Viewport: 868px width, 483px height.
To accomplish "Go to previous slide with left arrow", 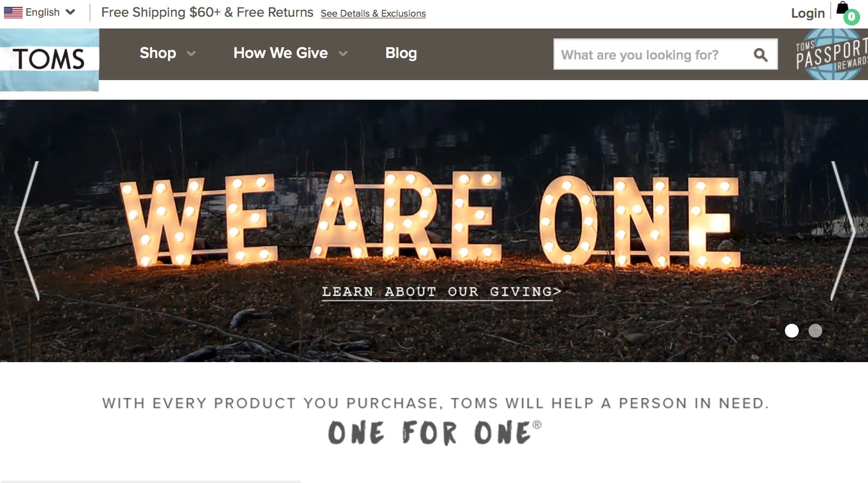I will (27, 230).
